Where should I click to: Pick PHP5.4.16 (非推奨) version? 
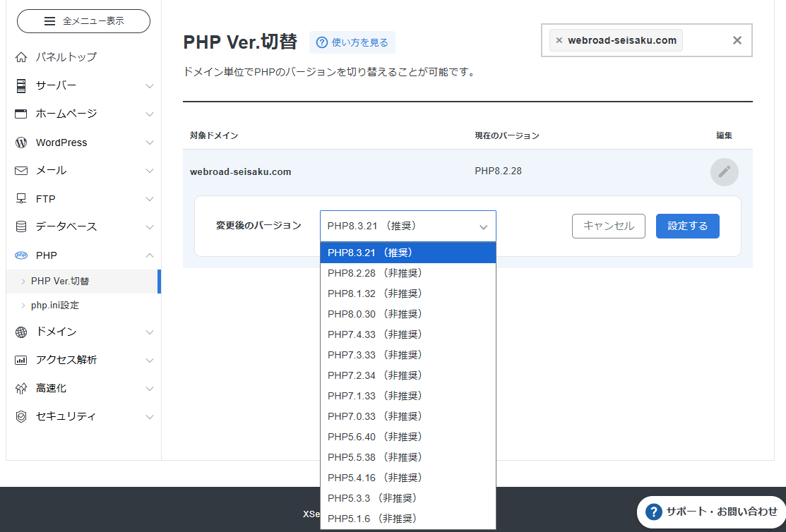tap(408, 478)
